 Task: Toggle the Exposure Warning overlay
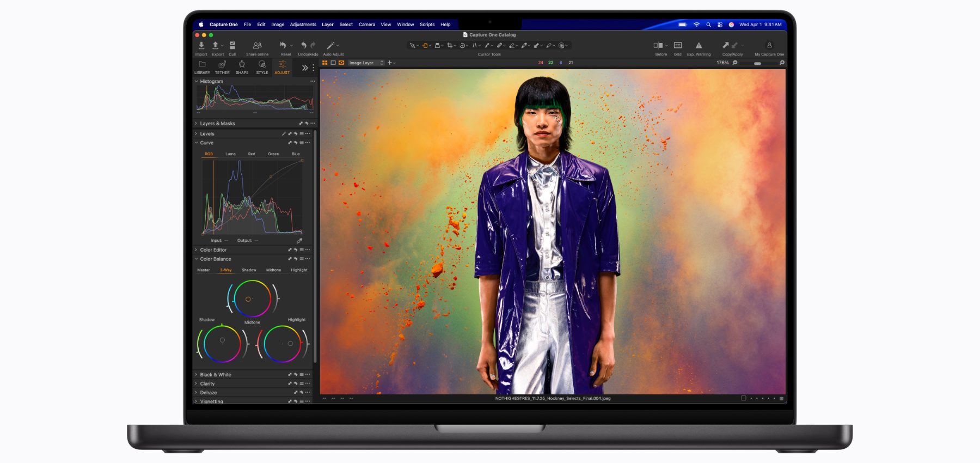699,46
